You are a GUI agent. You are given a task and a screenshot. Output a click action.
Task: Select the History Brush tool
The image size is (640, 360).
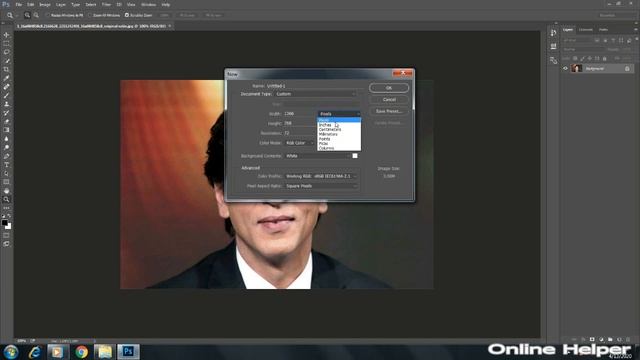6,113
